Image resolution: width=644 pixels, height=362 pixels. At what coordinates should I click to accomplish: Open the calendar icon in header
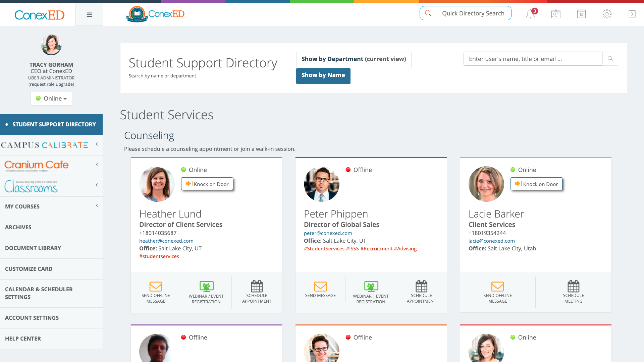[x=581, y=14]
